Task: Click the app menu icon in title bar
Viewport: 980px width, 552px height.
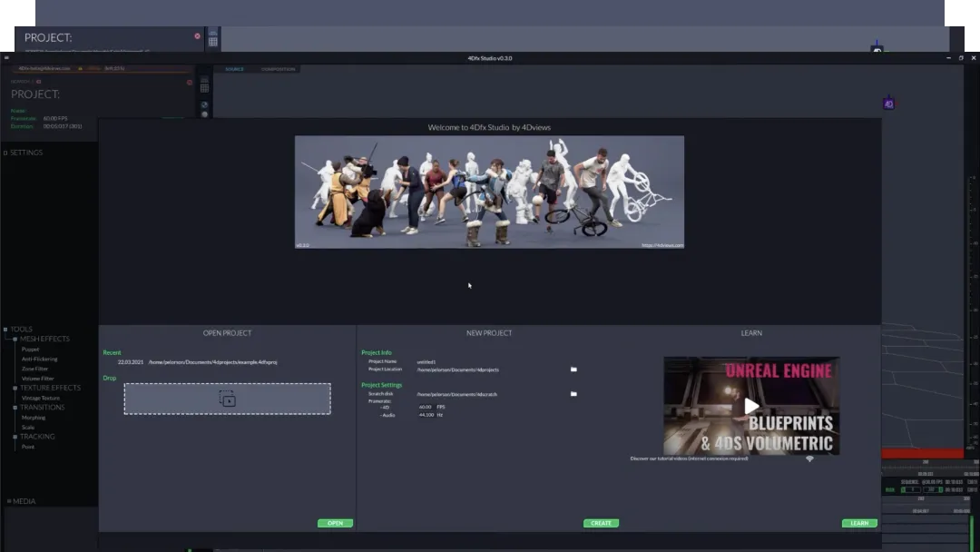Action: point(6,58)
